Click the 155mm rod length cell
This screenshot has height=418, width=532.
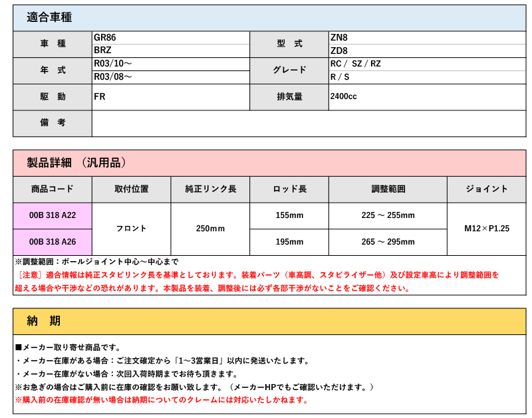click(289, 215)
